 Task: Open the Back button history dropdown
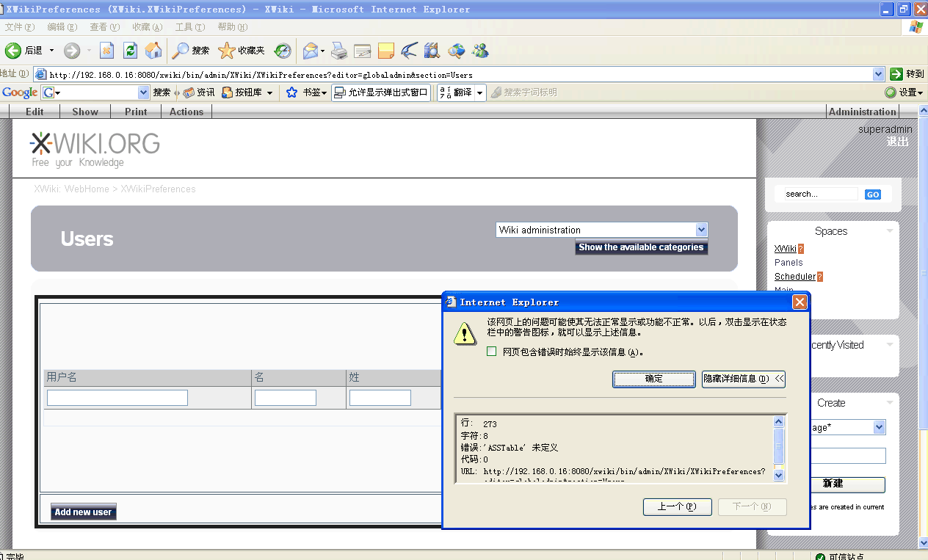point(51,51)
